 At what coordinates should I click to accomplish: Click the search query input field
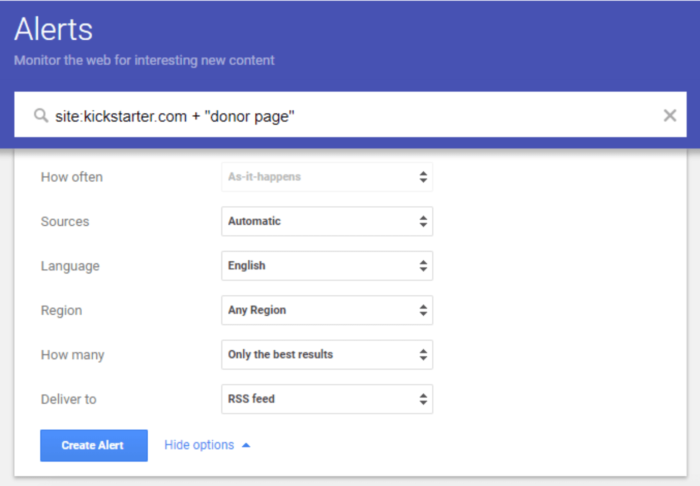click(x=350, y=115)
